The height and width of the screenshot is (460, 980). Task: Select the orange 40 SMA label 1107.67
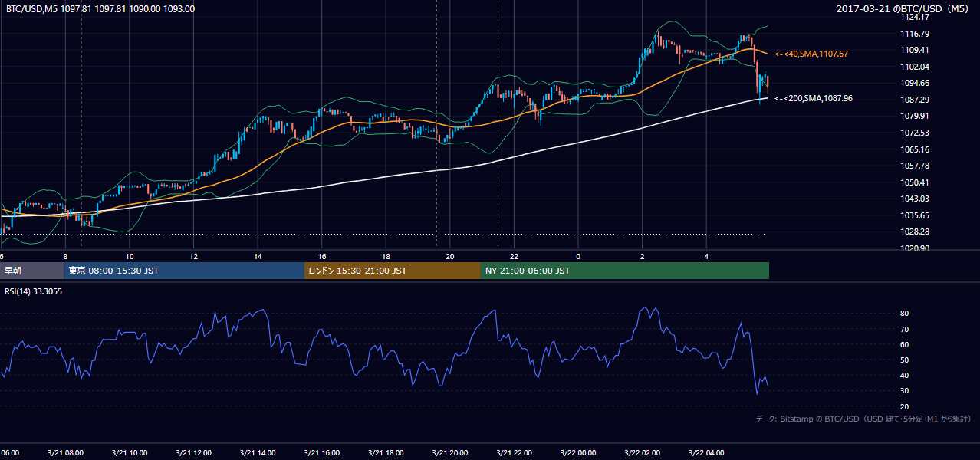[x=811, y=54]
